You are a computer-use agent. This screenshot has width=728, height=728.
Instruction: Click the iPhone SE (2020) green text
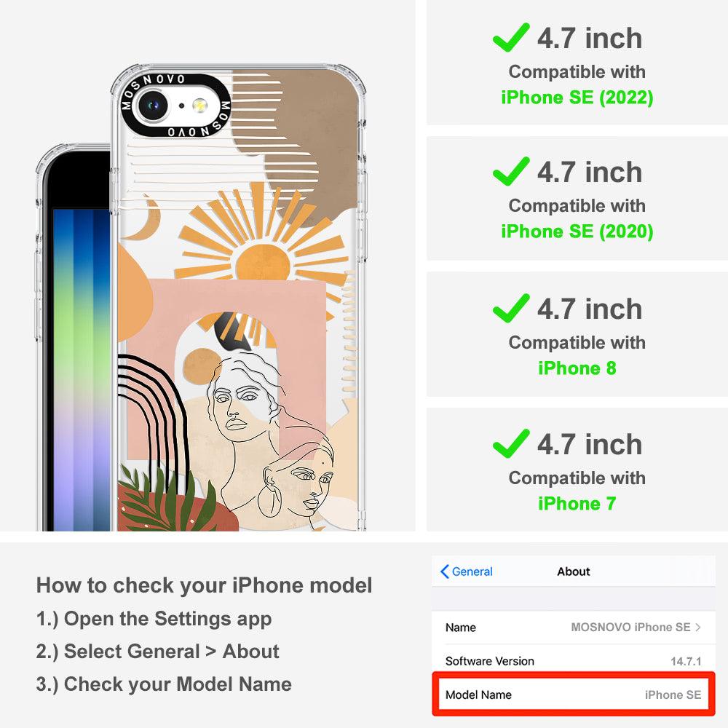[x=577, y=232]
